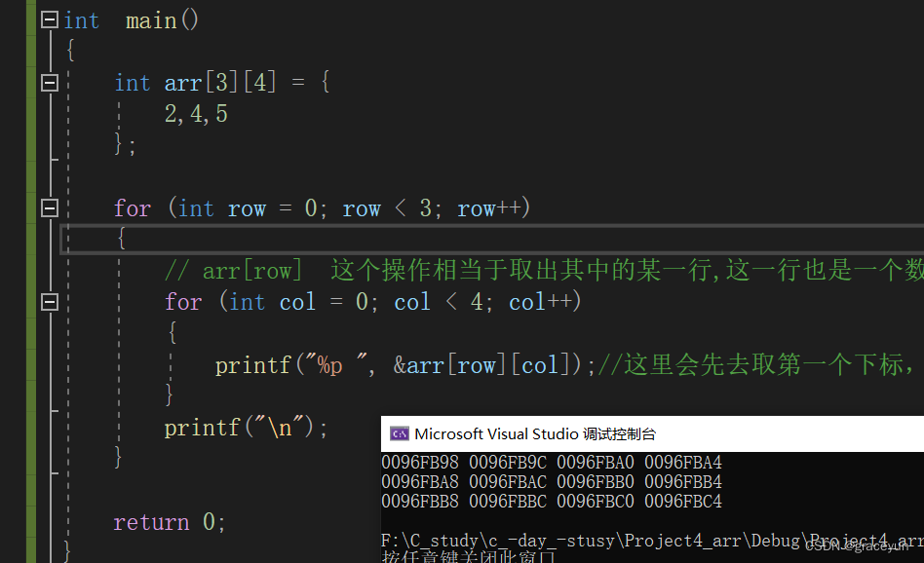This screenshot has height=563, width=924.
Task: Click 'row < 3' loop condition
Action: point(387,208)
